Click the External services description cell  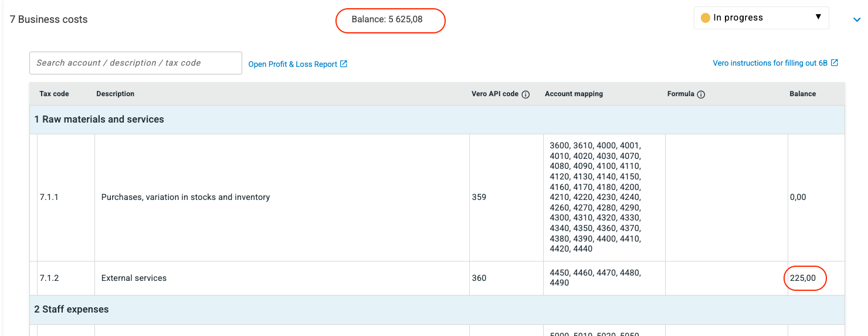coord(134,279)
